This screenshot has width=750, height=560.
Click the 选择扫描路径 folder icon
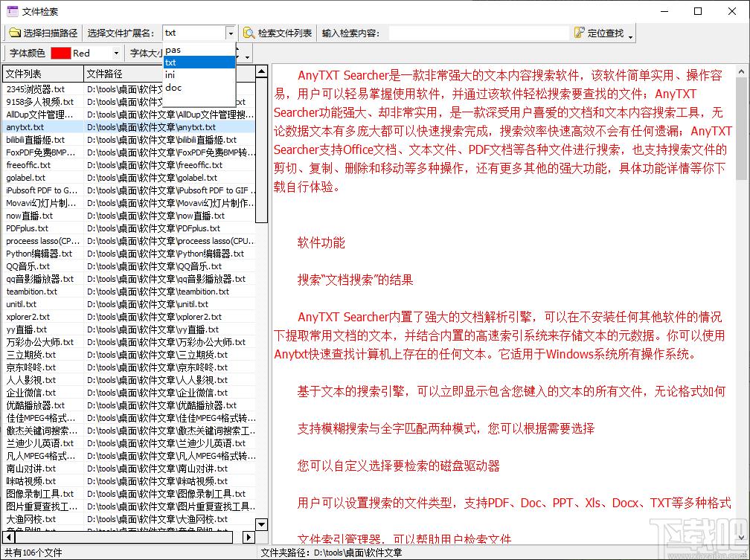(15, 33)
